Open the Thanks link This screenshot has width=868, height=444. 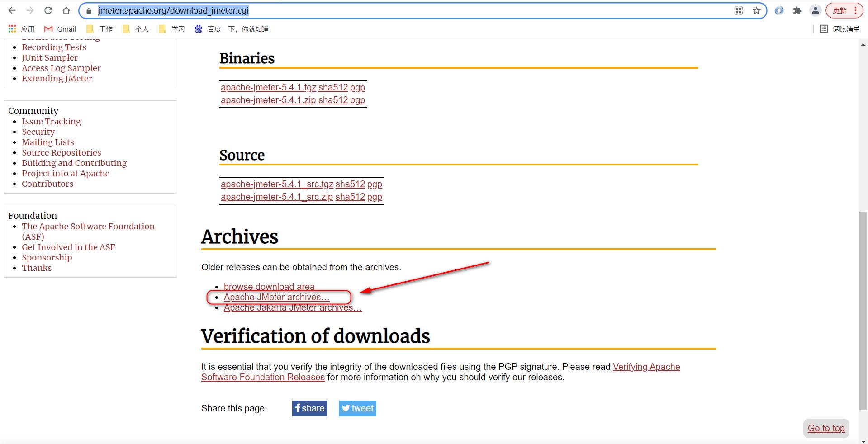37,268
